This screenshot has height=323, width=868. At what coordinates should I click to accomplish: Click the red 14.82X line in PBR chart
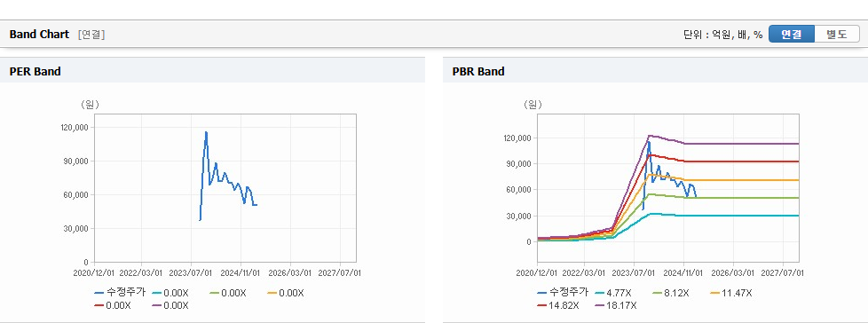tap(742, 161)
